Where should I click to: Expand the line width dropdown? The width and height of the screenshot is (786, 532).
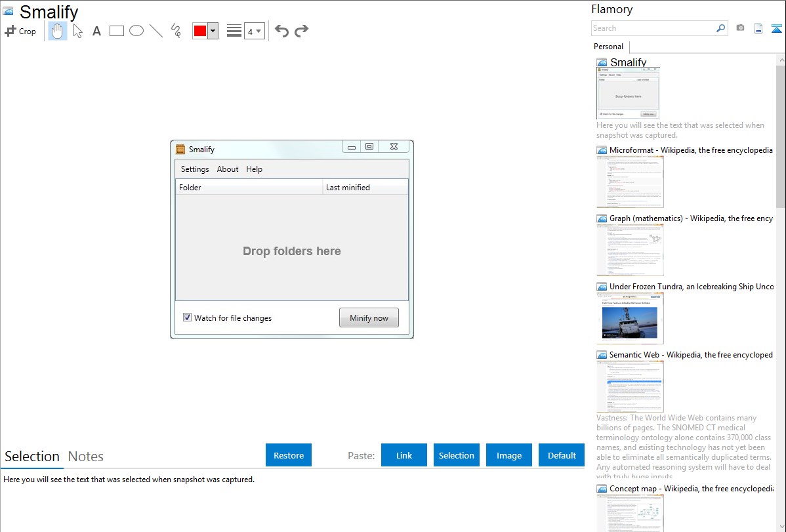click(254, 31)
